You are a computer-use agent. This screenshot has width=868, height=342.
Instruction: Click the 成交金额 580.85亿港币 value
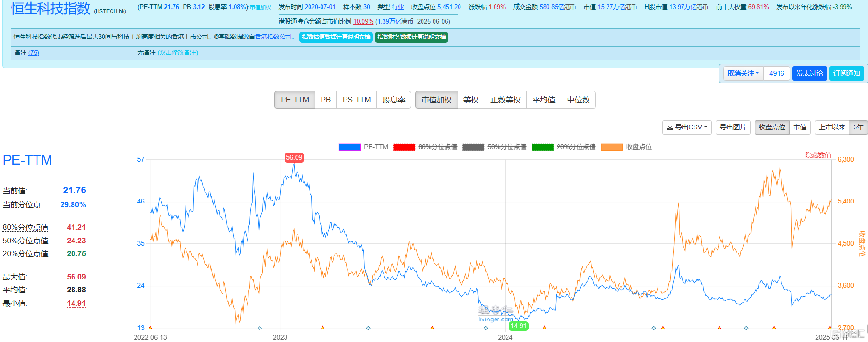(x=558, y=7)
